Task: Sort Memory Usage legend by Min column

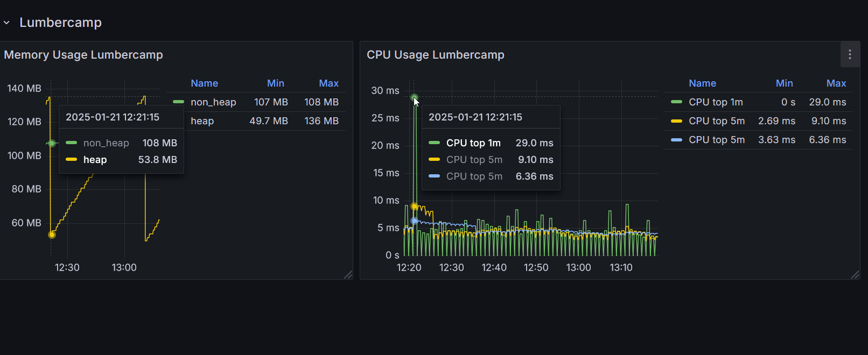Action: 275,83
